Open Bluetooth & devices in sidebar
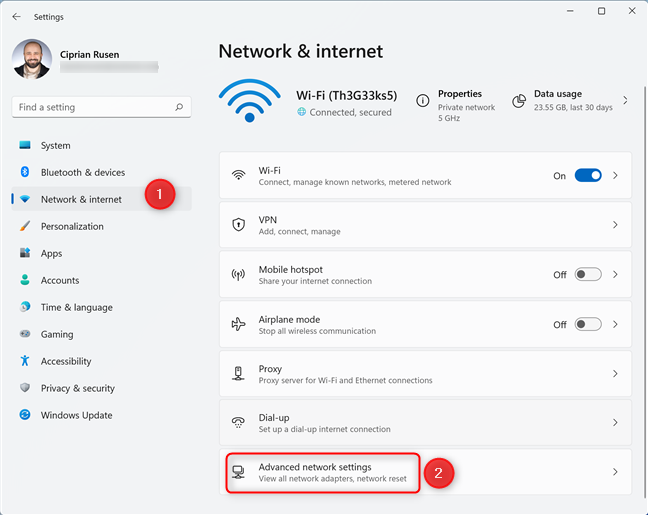This screenshot has width=648, height=515. coord(101,172)
